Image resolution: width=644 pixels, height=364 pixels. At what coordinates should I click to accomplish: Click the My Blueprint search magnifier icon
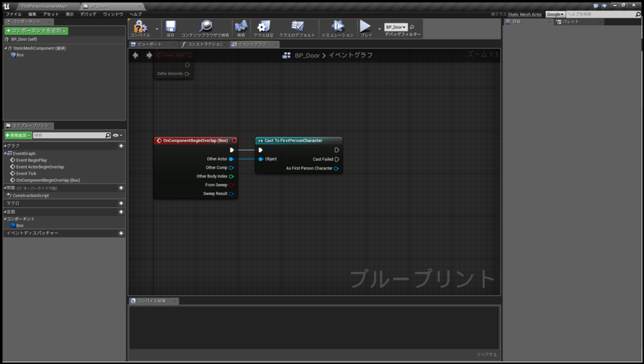[x=108, y=135]
